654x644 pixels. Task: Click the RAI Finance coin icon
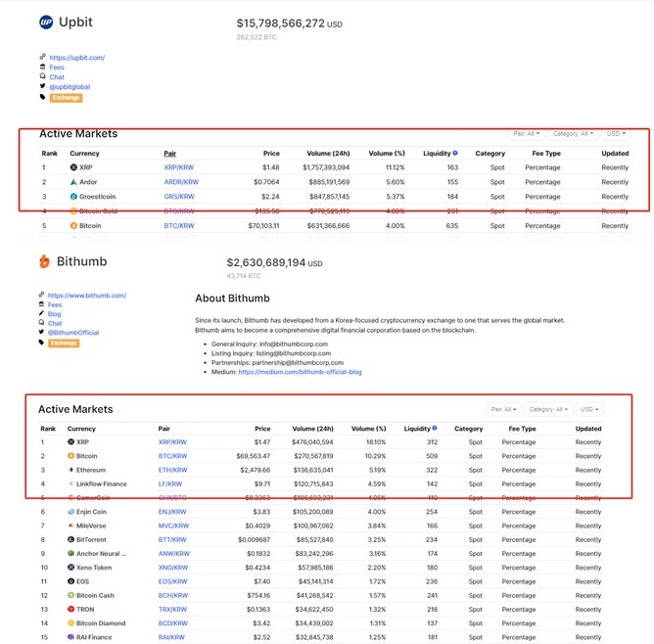tap(70, 637)
